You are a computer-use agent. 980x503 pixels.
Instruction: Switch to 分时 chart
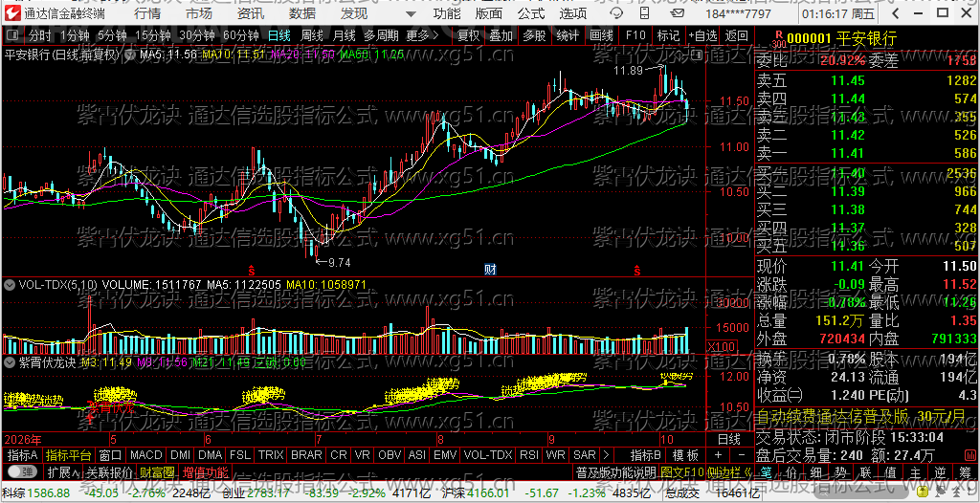pyautogui.click(x=39, y=35)
